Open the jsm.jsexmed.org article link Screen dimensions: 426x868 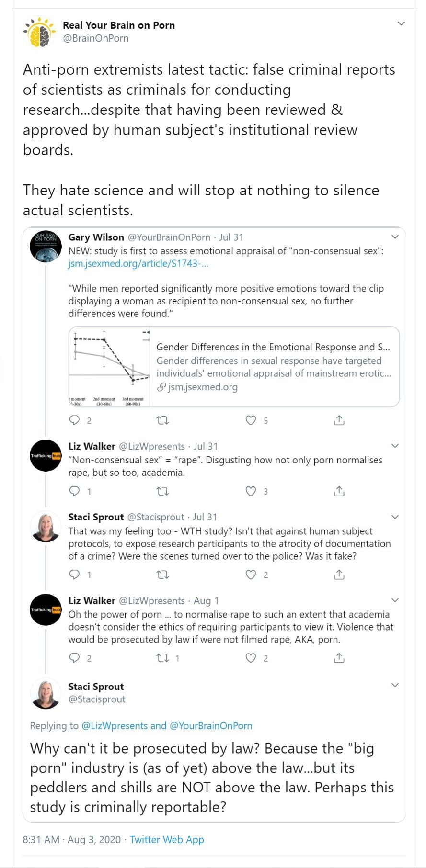pyautogui.click(x=138, y=263)
